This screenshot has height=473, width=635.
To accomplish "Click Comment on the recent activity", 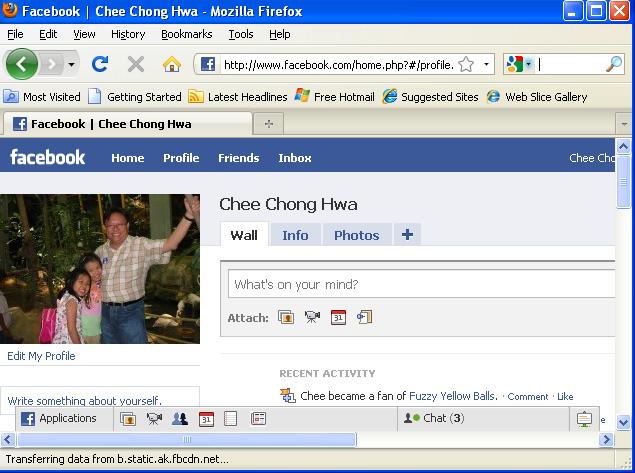I will pos(528,396).
